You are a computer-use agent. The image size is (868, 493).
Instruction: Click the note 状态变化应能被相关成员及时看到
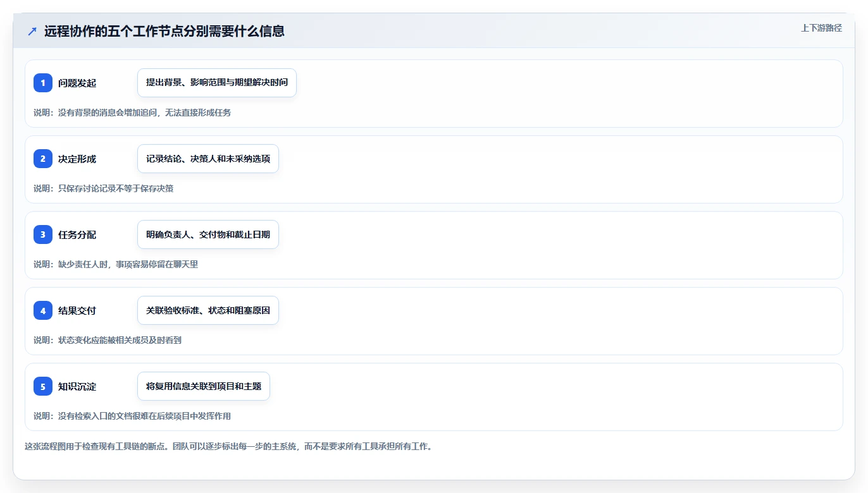[120, 340]
